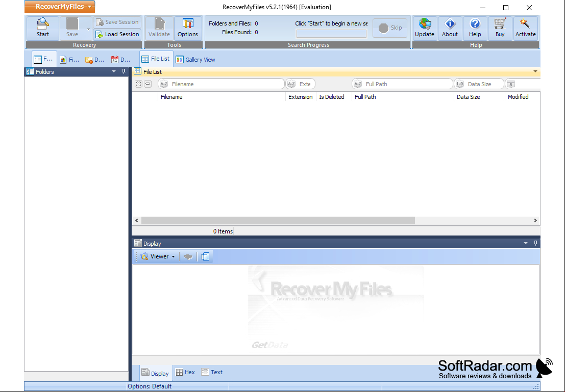Click the Skip search button
565x392 pixels.
(390, 28)
